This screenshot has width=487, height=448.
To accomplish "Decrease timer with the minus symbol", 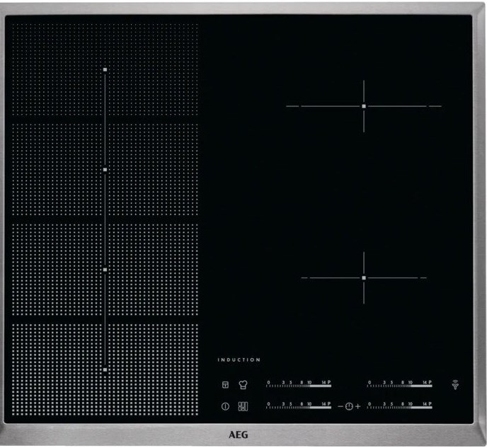I will pos(340,406).
